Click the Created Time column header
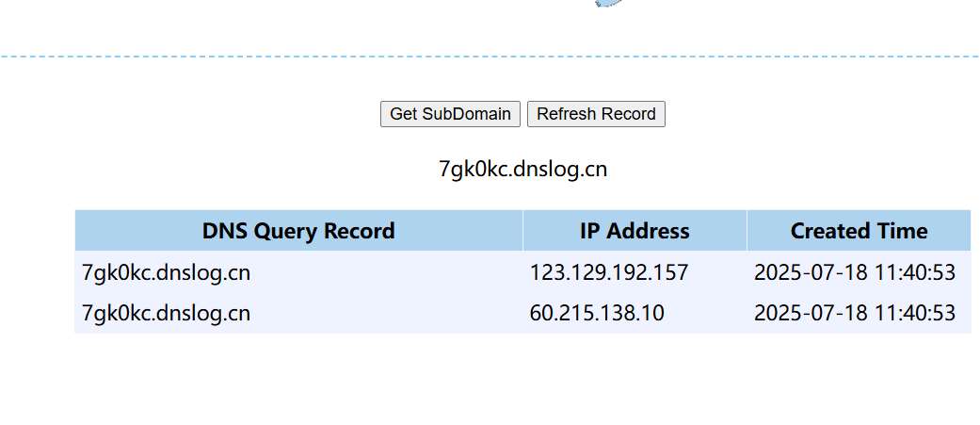980x425 pixels. 859,230
